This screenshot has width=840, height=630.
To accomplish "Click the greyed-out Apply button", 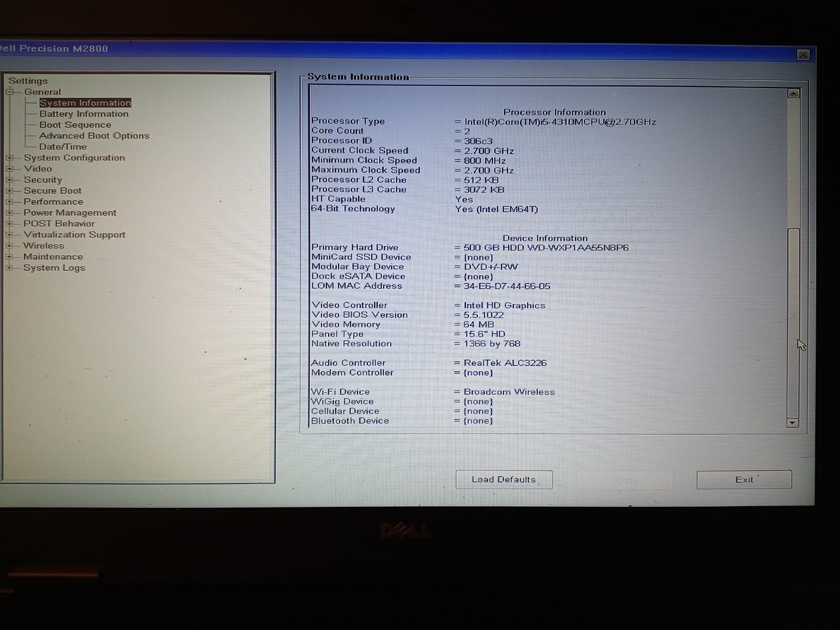I will (625, 480).
